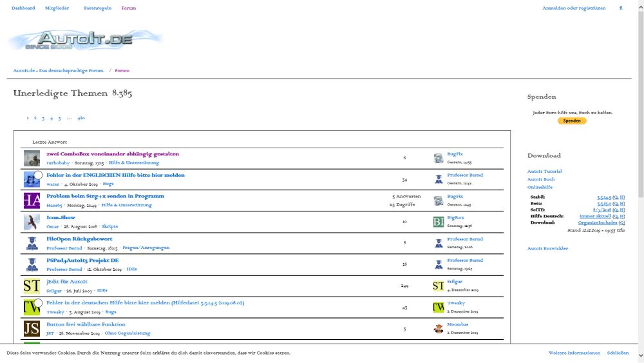The width and height of the screenshot is (644, 363).
Task: Expand pagination with the ellipsis
Action: (69, 119)
